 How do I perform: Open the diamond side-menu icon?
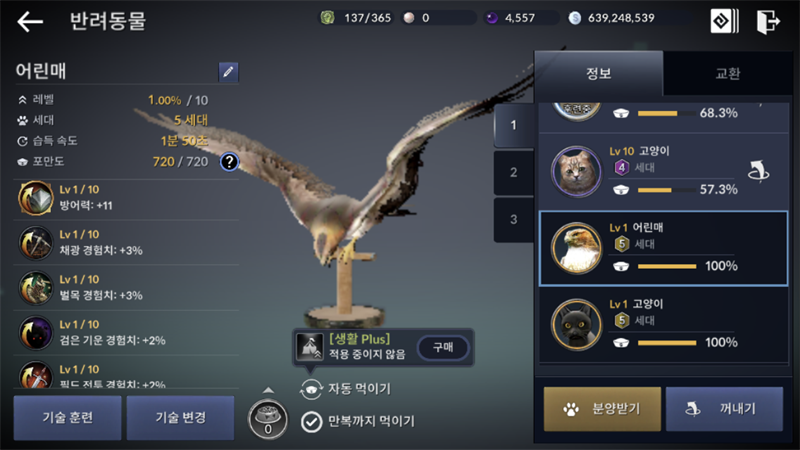(x=724, y=21)
